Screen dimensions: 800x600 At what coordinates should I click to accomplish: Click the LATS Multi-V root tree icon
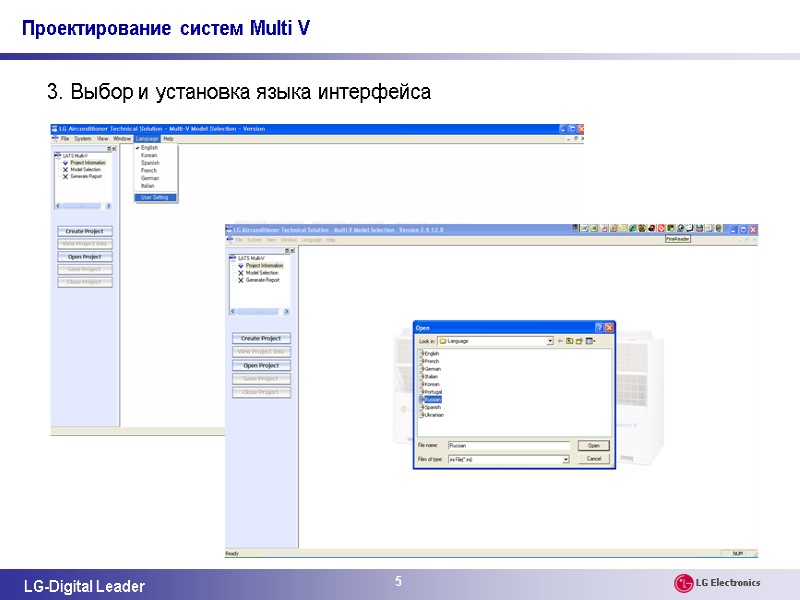point(57,153)
